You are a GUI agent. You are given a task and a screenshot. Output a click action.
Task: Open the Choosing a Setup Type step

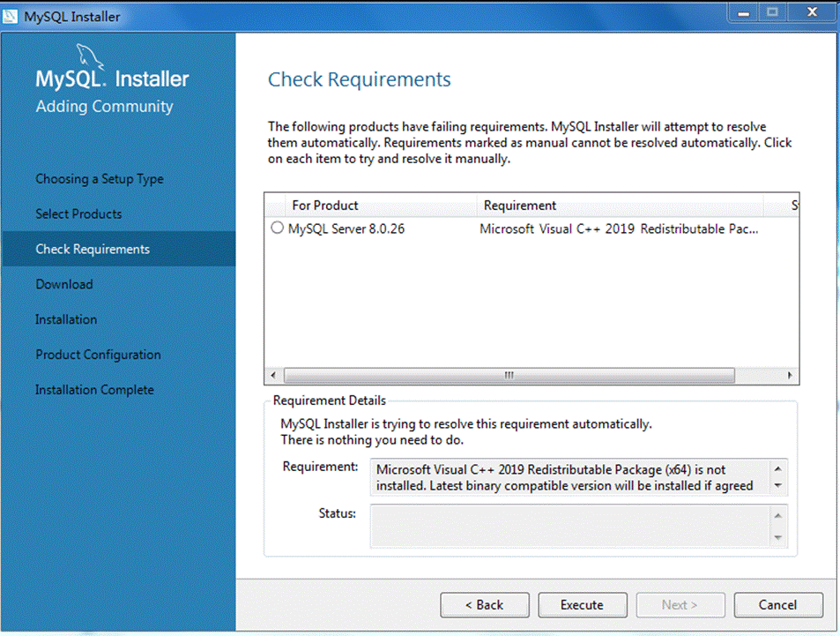(x=100, y=178)
